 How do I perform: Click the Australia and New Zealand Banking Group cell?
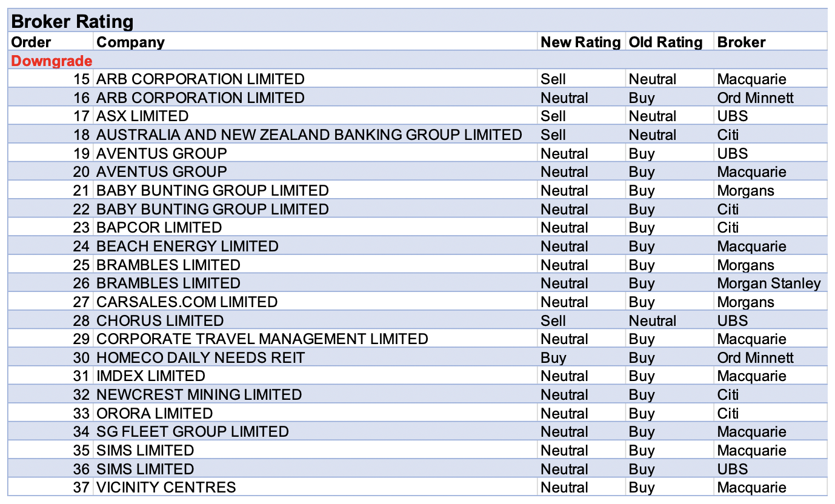point(309,135)
